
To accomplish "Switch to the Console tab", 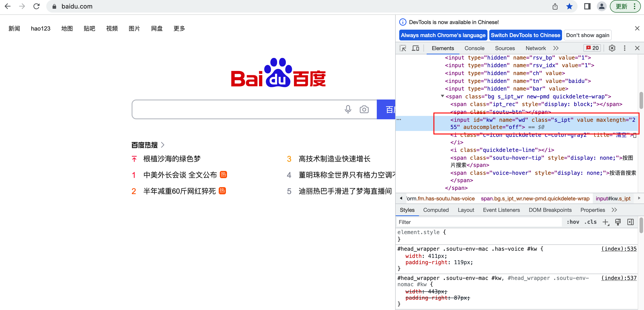I will tap(474, 48).
